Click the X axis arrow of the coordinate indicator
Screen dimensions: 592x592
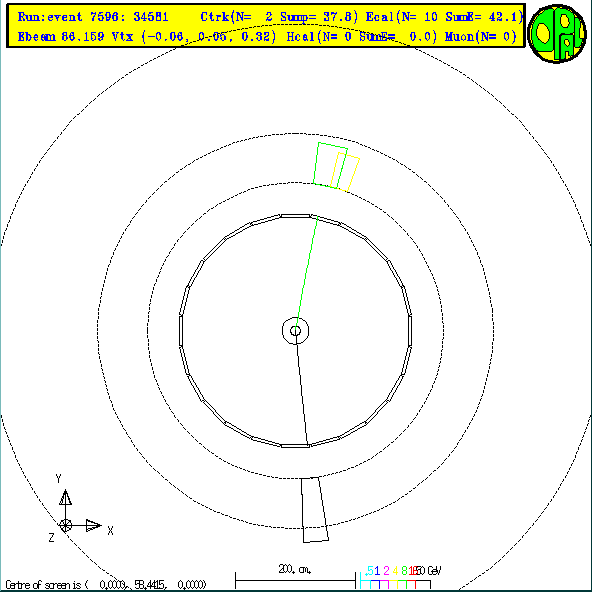pos(93,525)
